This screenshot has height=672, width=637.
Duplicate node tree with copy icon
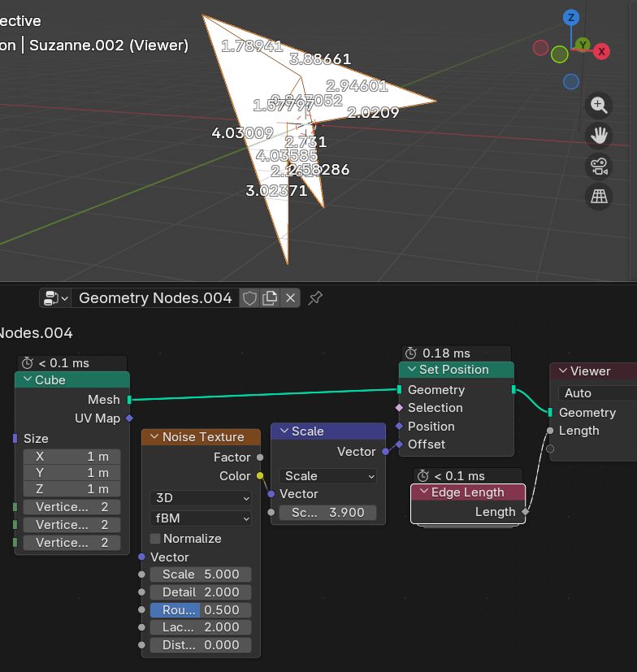(270, 298)
